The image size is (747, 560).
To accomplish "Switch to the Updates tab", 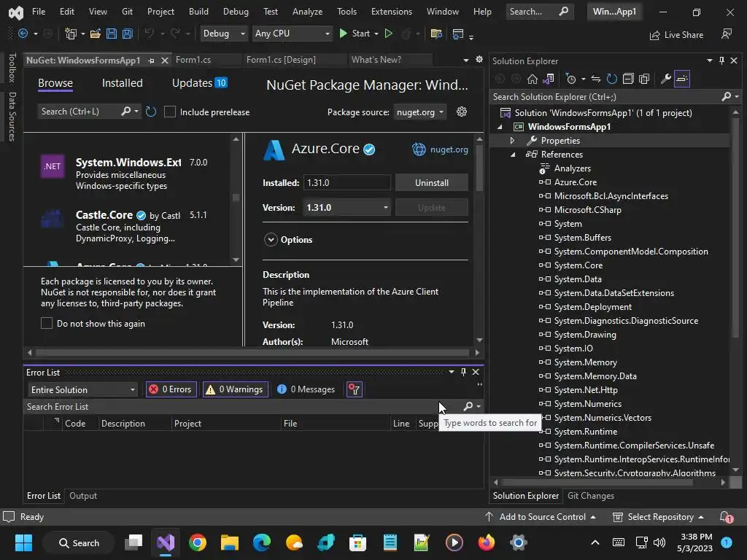I will pyautogui.click(x=199, y=83).
